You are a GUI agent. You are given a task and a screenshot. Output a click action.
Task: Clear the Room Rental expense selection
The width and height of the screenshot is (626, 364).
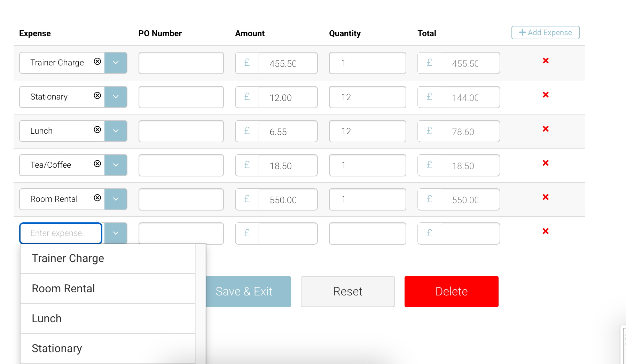[x=97, y=198]
